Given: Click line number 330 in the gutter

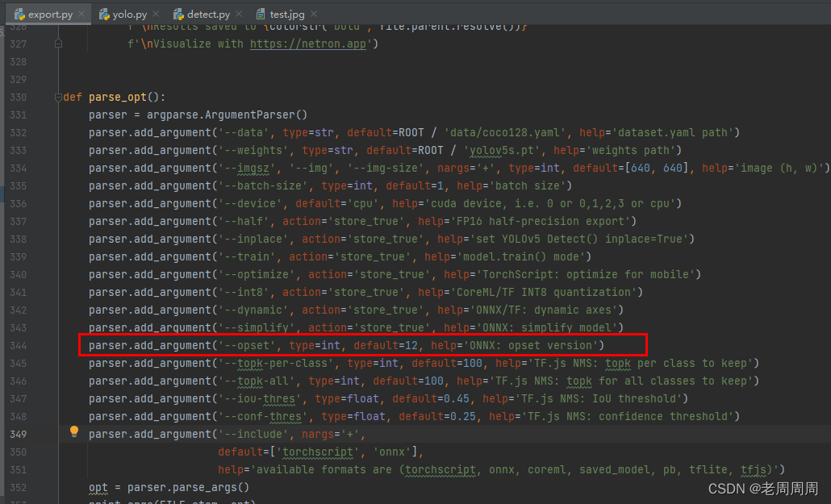Looking at the screenshot, I should coord(19,97).
